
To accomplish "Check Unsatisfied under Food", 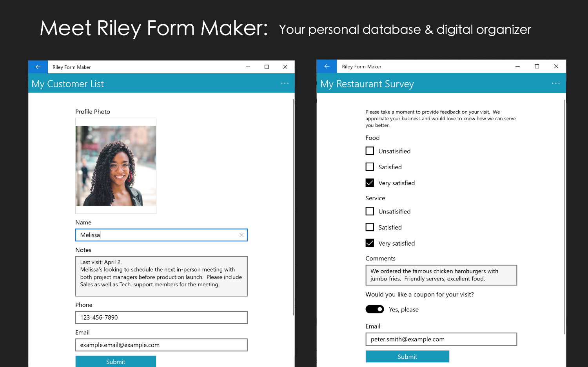I will tap(370, 151).
